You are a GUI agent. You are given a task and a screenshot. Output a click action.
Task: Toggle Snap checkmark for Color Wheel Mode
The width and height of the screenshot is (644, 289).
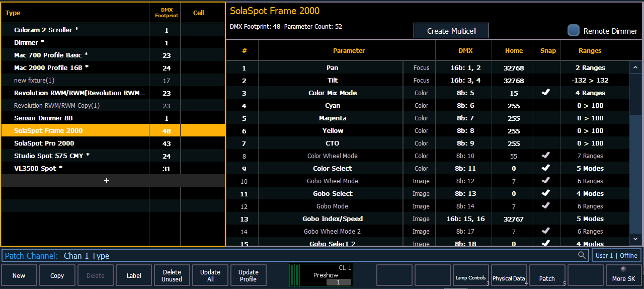tap(545, 156)
